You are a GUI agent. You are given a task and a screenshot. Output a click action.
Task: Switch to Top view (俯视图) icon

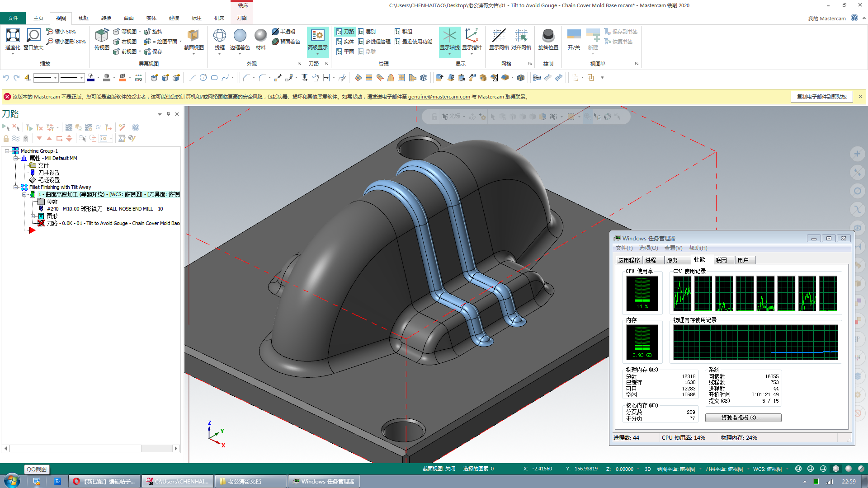[102, 36]
